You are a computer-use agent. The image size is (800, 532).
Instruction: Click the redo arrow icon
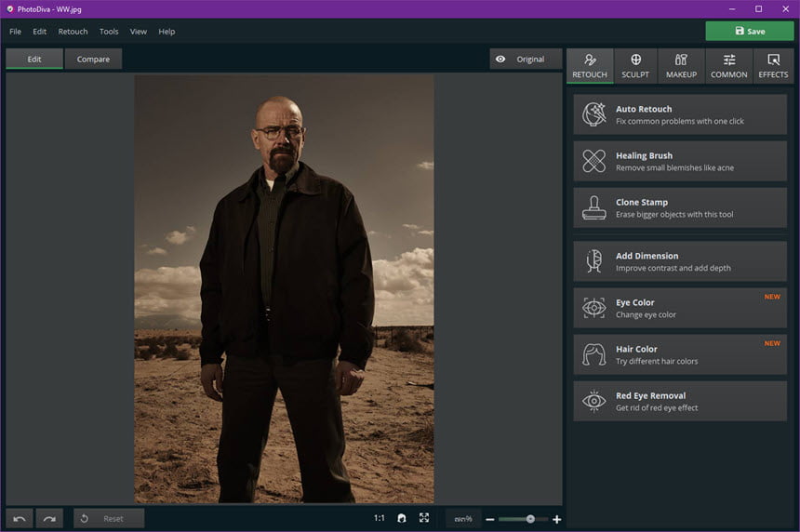pyautogui.click(x=49, y=519)
